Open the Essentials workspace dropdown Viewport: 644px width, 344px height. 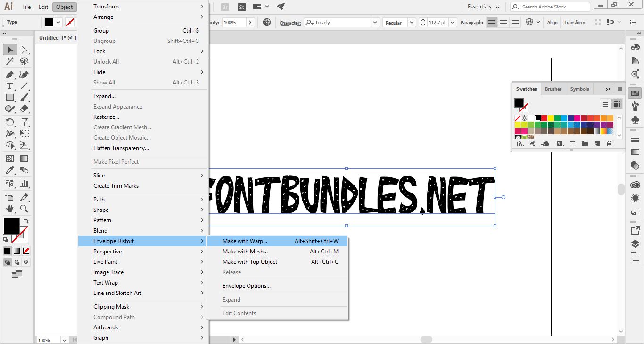(x=483, y=7)
